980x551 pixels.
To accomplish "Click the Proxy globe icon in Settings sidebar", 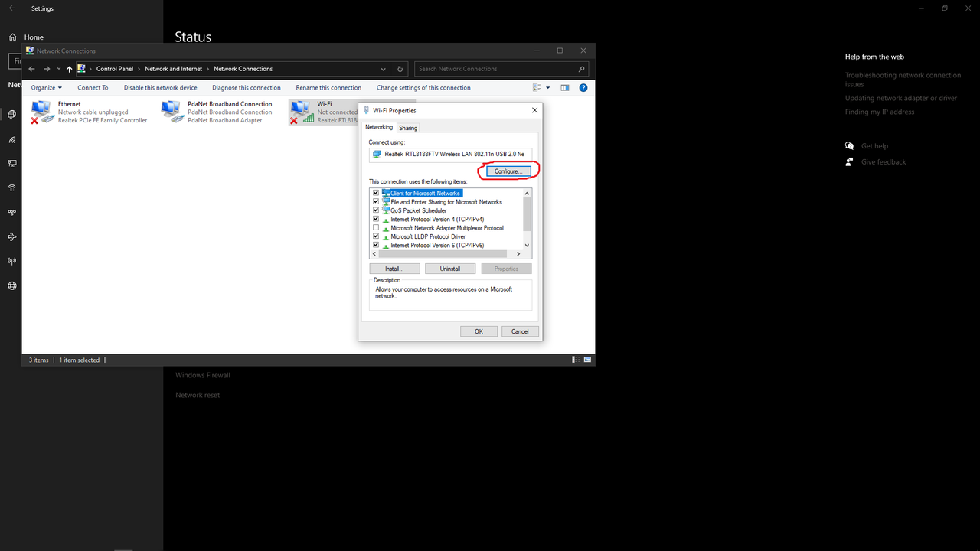I will coord(12,286).
